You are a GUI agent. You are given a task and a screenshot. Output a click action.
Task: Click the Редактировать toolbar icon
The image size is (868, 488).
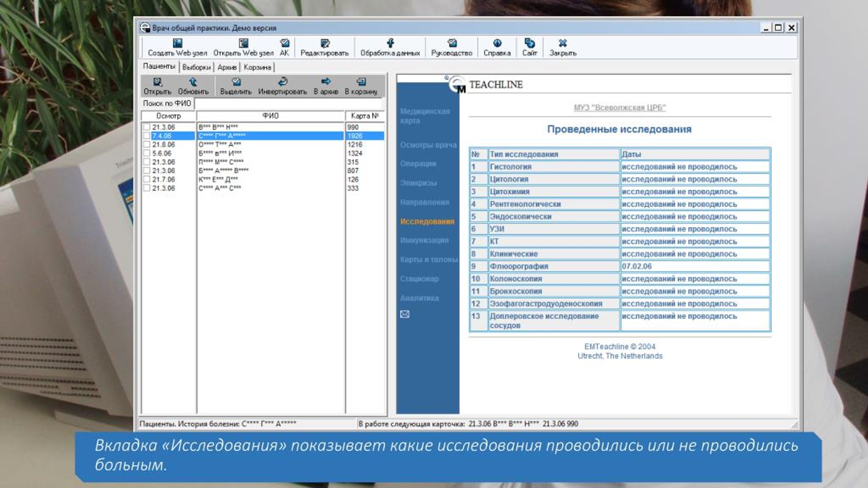[x=325, y=43]
